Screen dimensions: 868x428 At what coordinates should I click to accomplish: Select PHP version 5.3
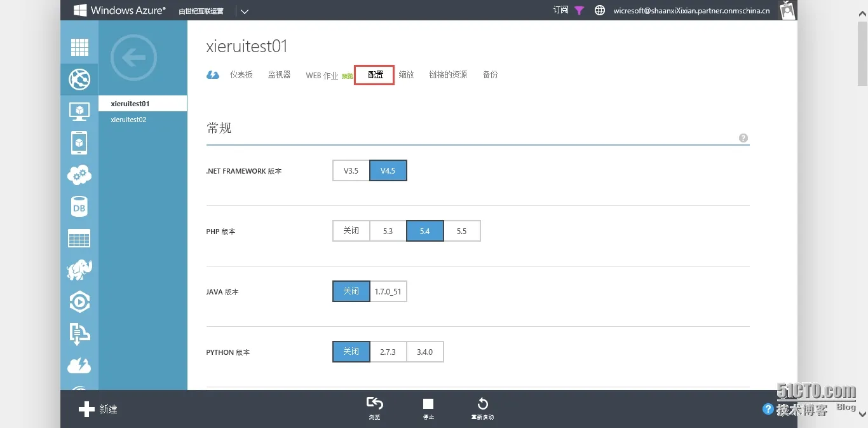(x=388, y=231)
